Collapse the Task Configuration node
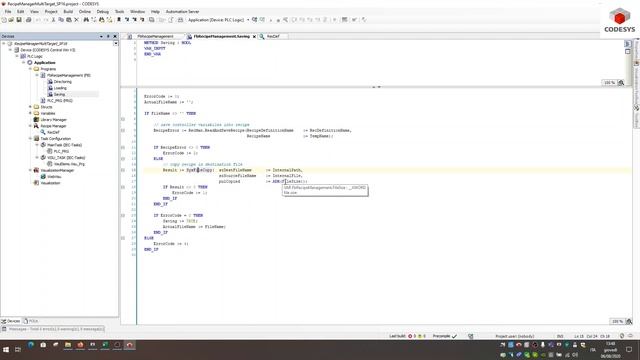This screenshot has height=360, width=640. 30,138
